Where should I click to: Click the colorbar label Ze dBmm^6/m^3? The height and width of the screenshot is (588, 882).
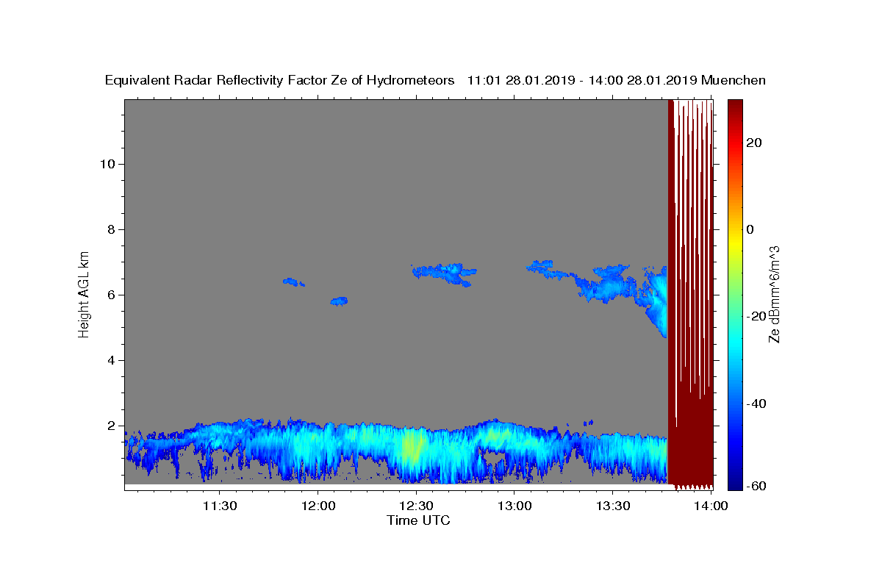pos(774,295)
